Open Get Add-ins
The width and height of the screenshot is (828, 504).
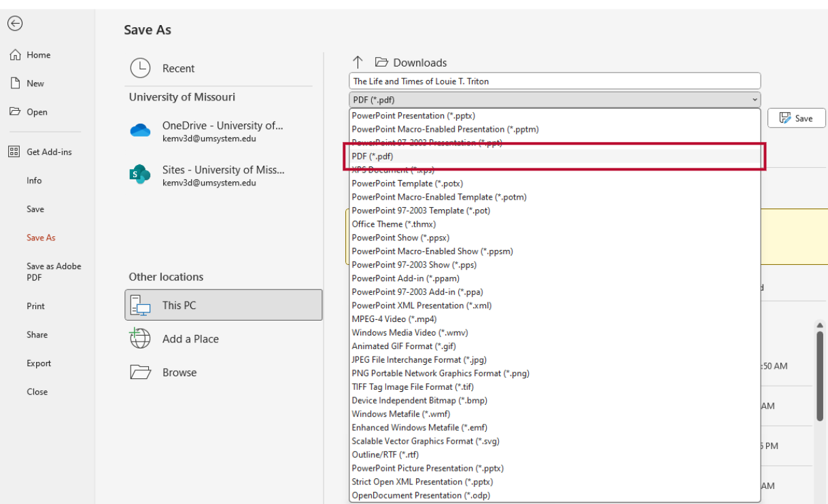[40, 152]
